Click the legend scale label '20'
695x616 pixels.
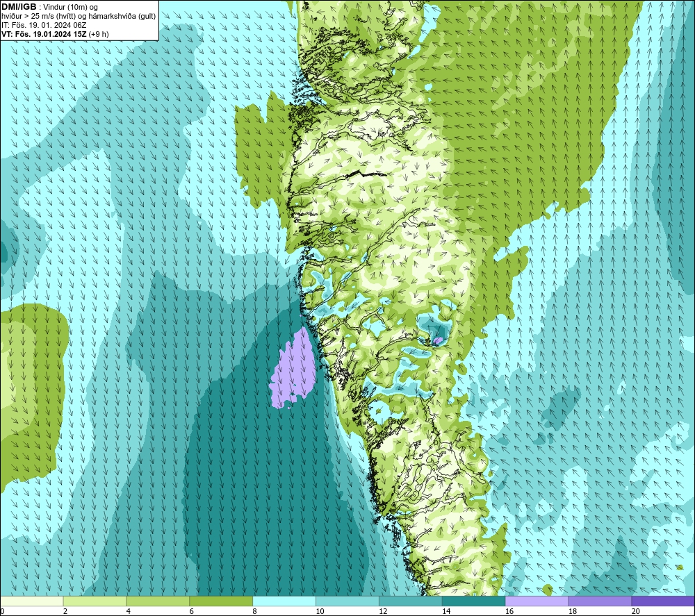(636, 611)
